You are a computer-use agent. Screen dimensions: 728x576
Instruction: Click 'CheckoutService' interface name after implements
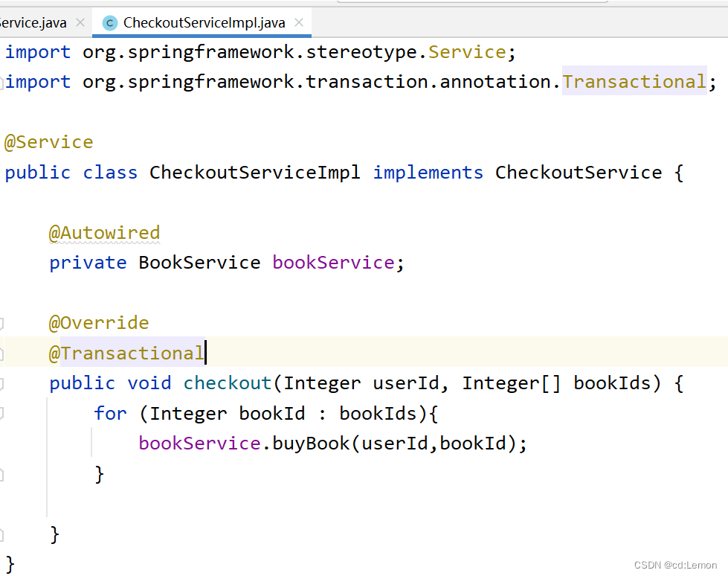[579, 172]
